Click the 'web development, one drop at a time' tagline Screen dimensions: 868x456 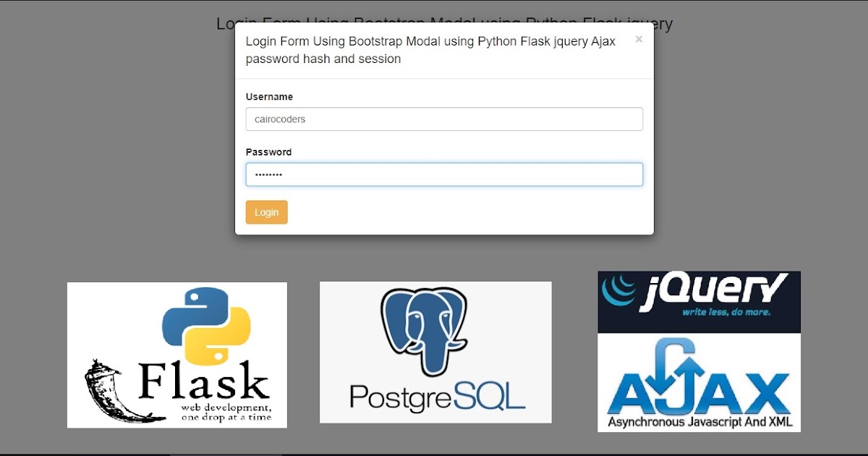click(226, 413)
